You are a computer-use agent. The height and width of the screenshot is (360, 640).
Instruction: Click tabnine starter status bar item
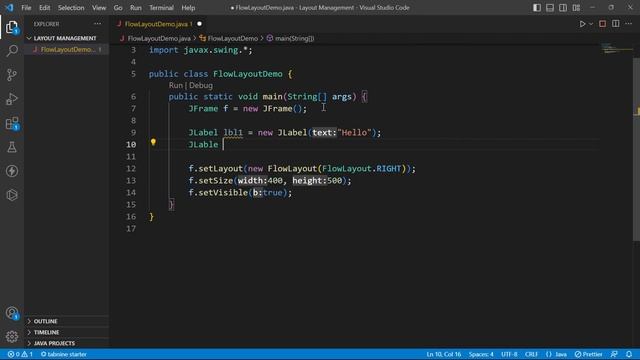tap(64, 354)
